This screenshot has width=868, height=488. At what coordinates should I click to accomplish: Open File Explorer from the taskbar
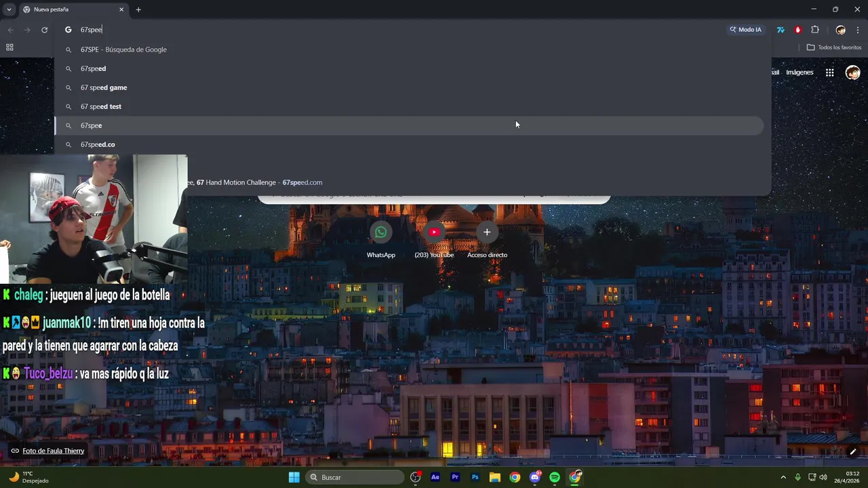(495, 477)
